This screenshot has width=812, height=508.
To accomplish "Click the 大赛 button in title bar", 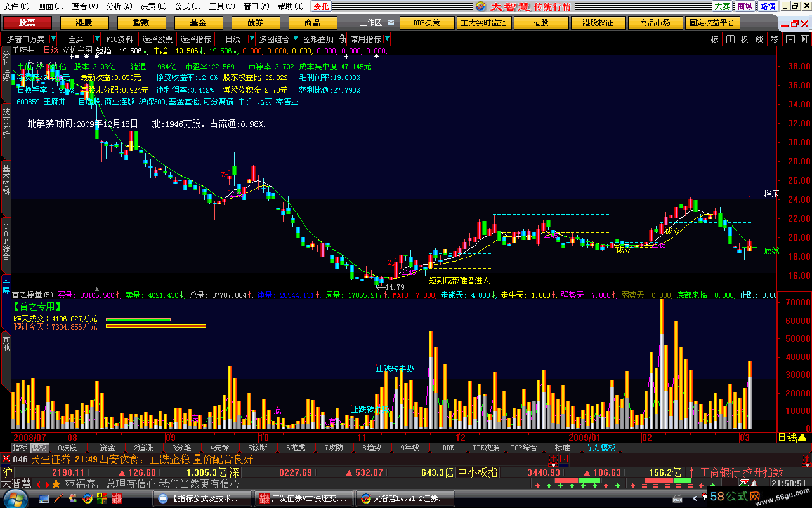I will (722, 6).
